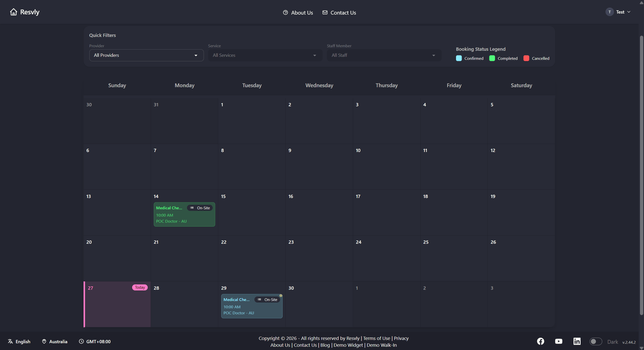Click the About Us question-mark icon

pyautogui.click(x=285, y=12)
